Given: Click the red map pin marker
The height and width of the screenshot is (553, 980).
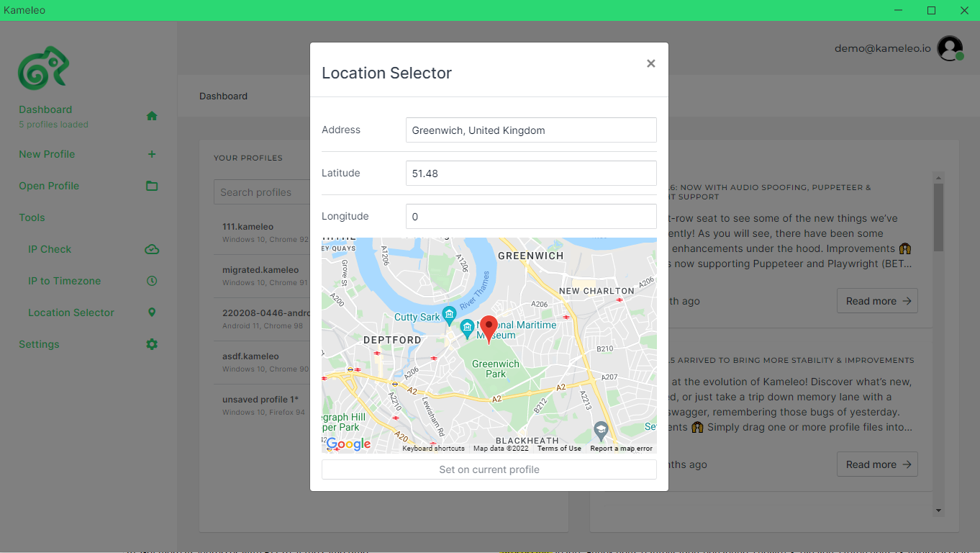Looking at the screenshot, I should pyautogui.click(x=489, y=330).
